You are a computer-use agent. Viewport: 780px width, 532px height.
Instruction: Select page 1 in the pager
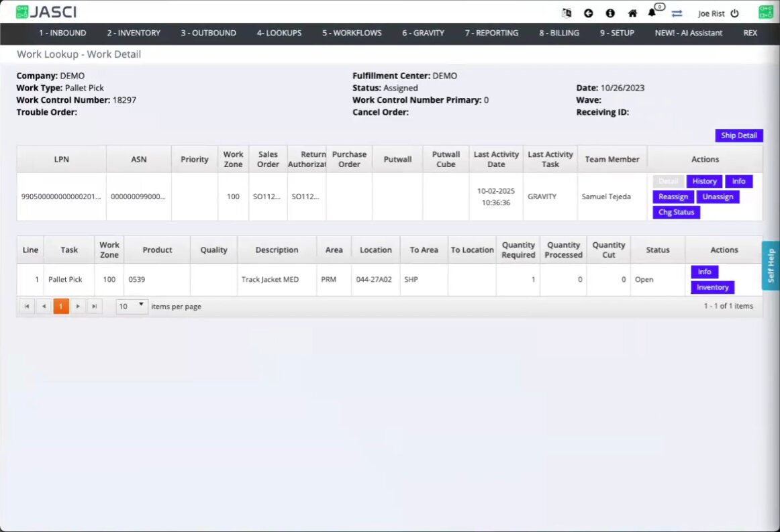(61, 306)
